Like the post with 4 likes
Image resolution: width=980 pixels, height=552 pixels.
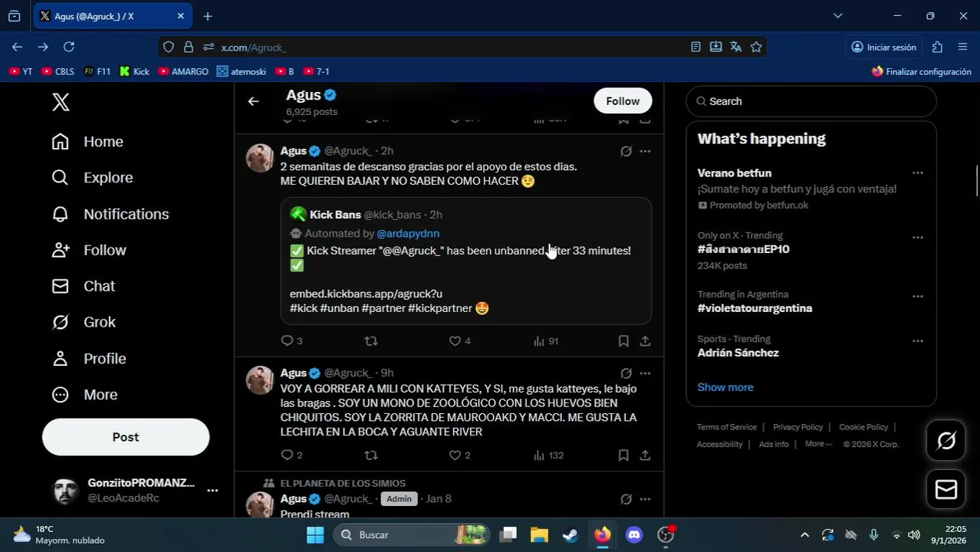click(x=459, y=341)
